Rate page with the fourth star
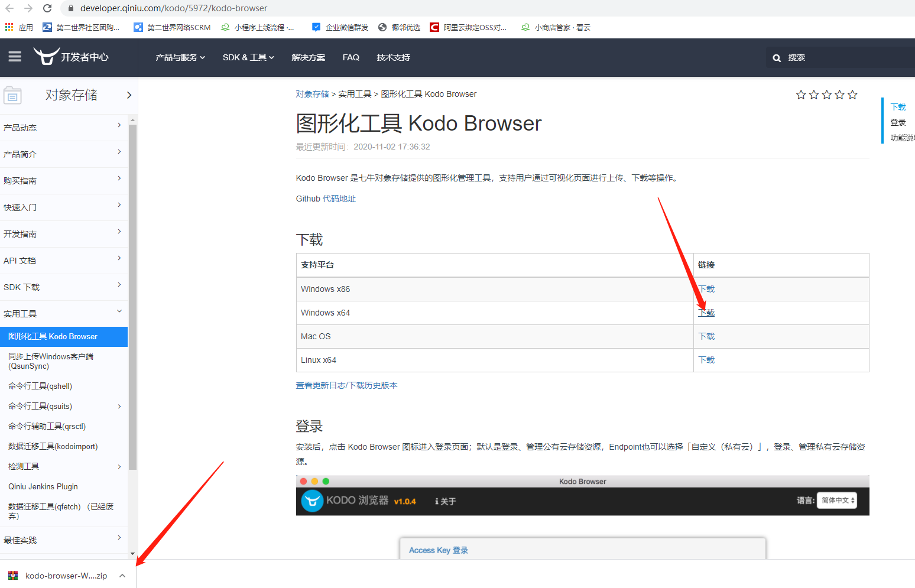This screenshot has width=915, height=588. click(839, 95)
